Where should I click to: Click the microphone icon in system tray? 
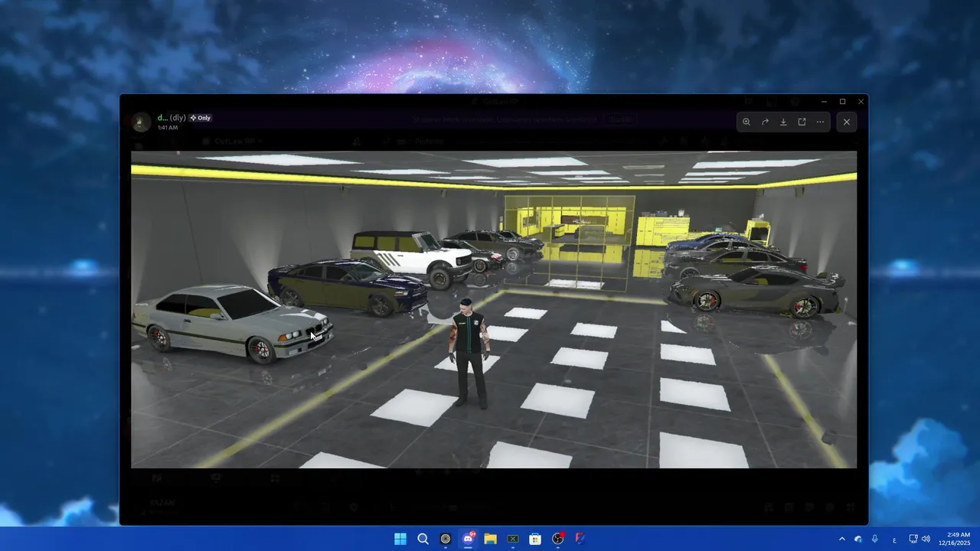click(874, 539)
